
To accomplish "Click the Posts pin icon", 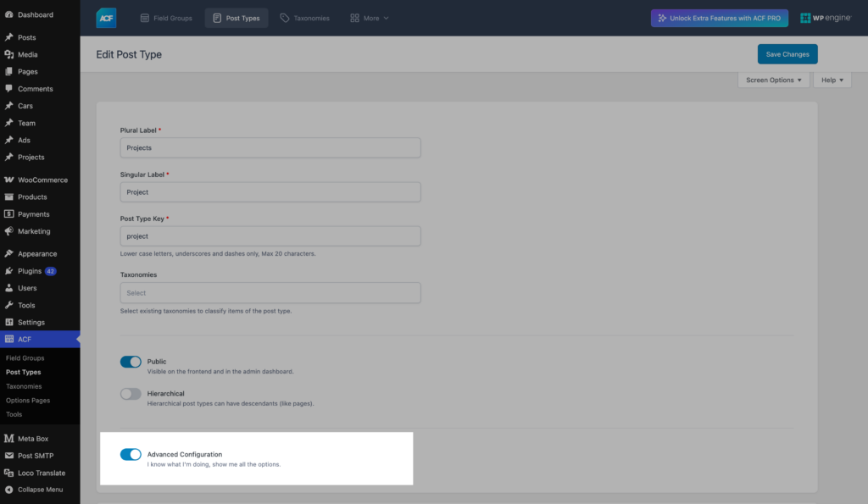I will tap(8, 37).
